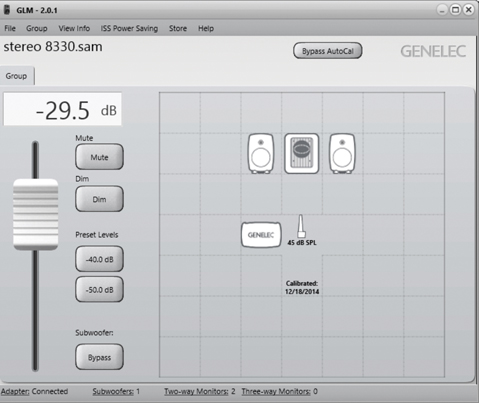Click the GLM app icon in title bar

click(7, 10)
